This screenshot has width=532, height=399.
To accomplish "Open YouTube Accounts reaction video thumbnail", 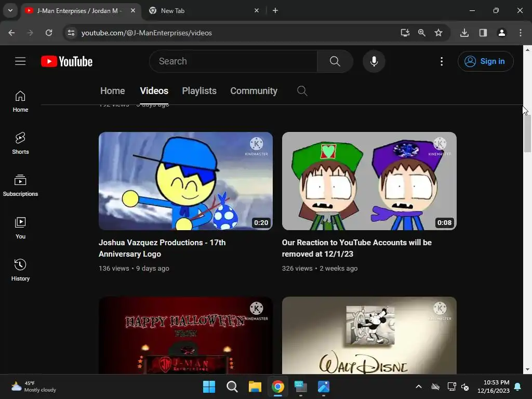I will point(369,181).
